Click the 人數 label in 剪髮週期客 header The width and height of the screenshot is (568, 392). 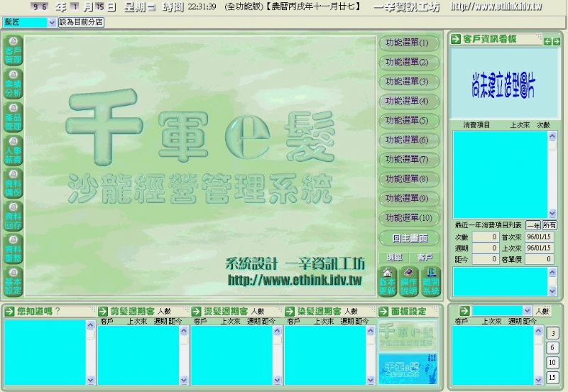click(x=164, y=312)
